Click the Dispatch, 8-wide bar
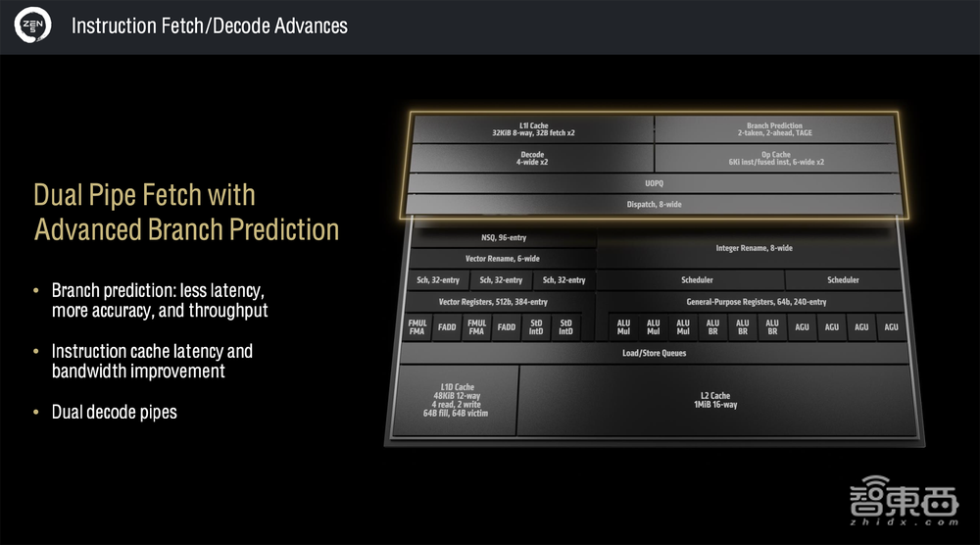The width and height of the screenshot is (980, 545). [x=654, y=204]
